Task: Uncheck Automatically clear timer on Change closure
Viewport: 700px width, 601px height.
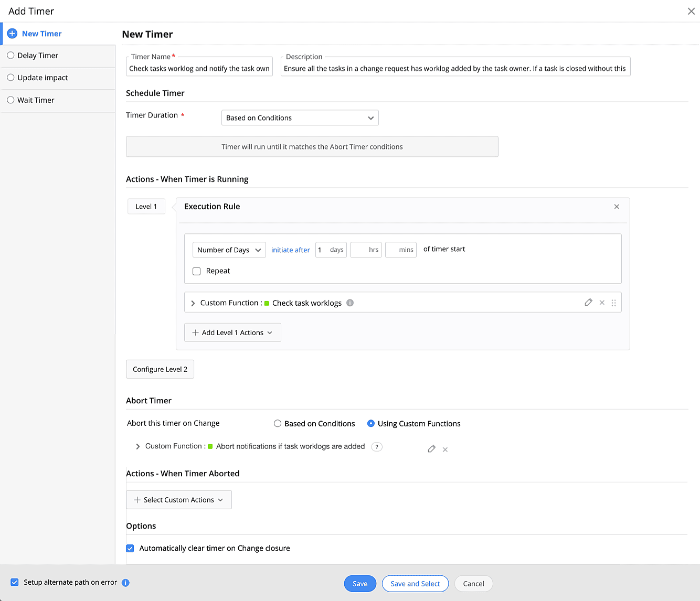Action: pos(130,548)
